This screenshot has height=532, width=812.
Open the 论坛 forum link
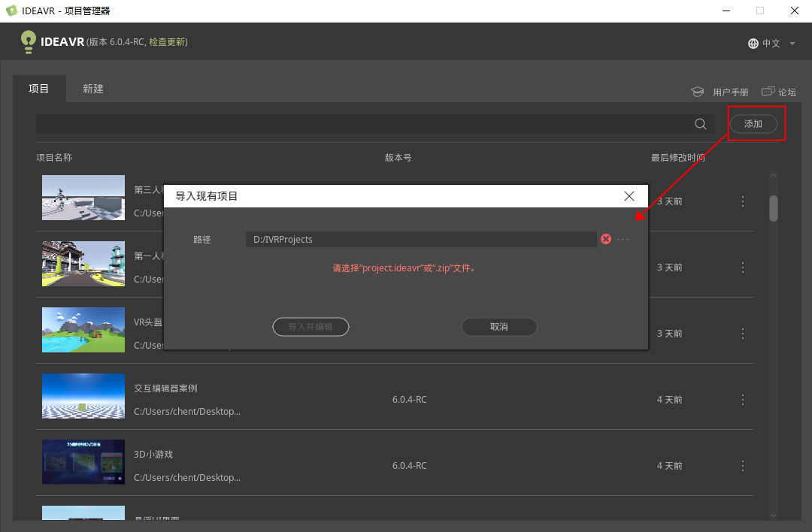coord(779,92)
